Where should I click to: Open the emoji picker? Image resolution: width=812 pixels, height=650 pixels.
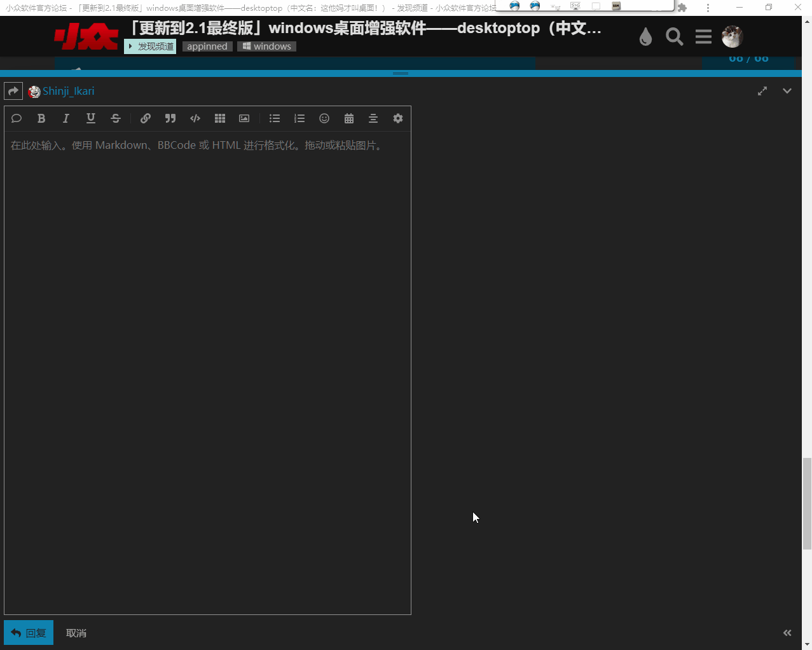(324, 118)
